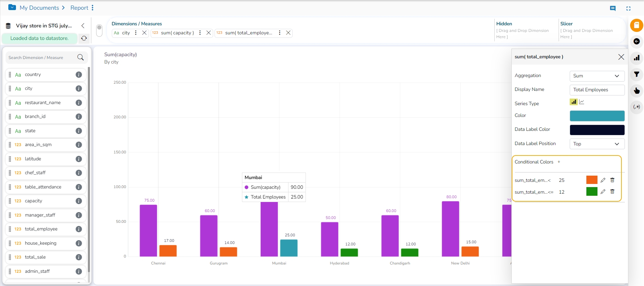Screen dimensions: 644x286
Task: Select bar series type
Action: pyautogui.click(x=574, y=102)
